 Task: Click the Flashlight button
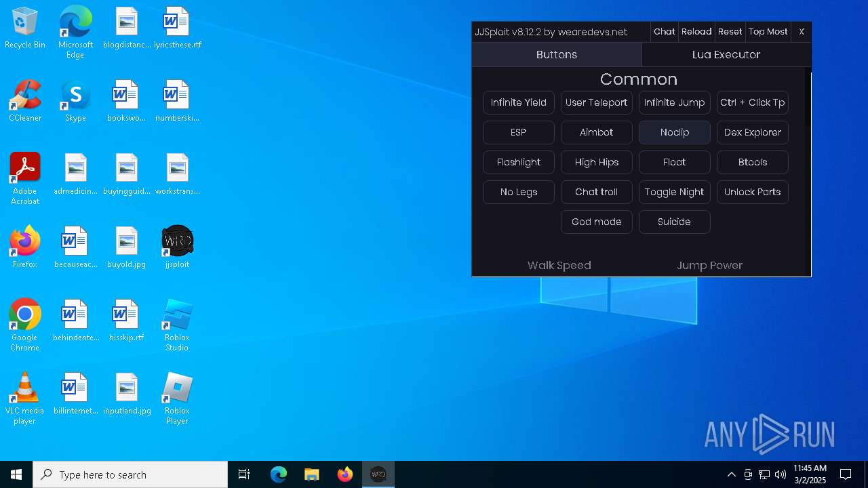coord(519,162)
